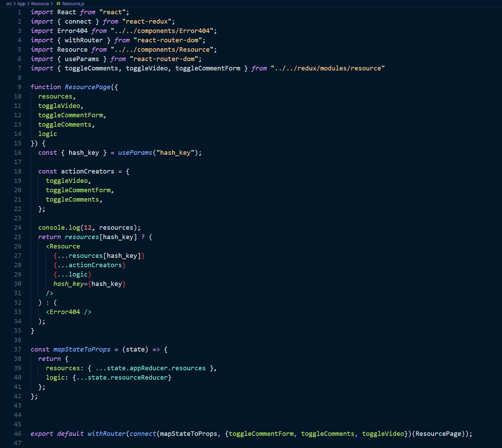Click line number 37 in the gutter
Viewport: 502px width, 448px height.
(18, 350)
